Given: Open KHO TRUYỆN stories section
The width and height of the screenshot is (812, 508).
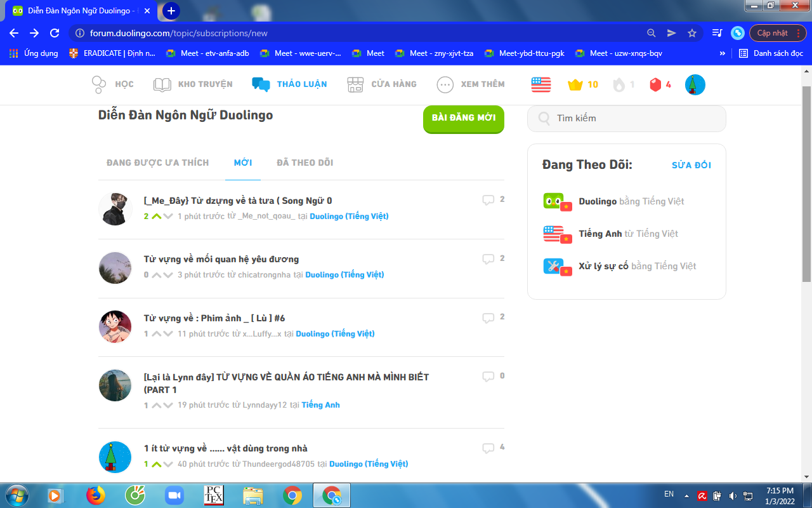Looking at the screenshot, I should point(193,84).
